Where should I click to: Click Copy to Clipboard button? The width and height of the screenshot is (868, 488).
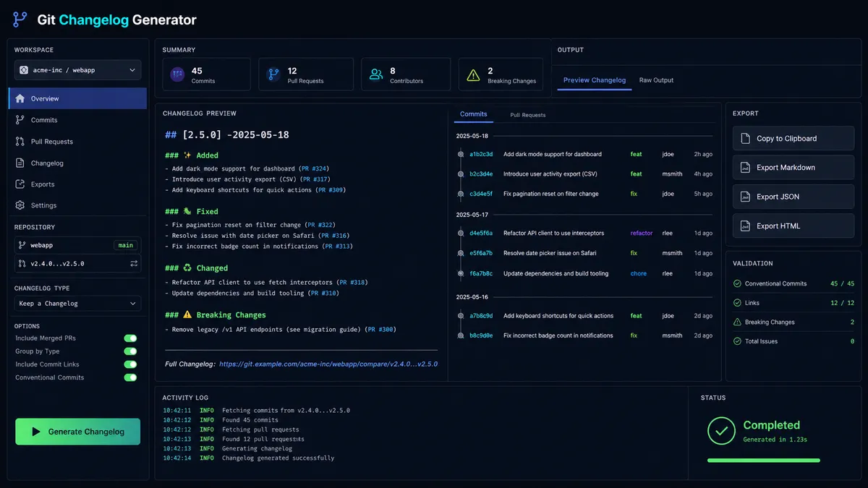tap(793, 138)
